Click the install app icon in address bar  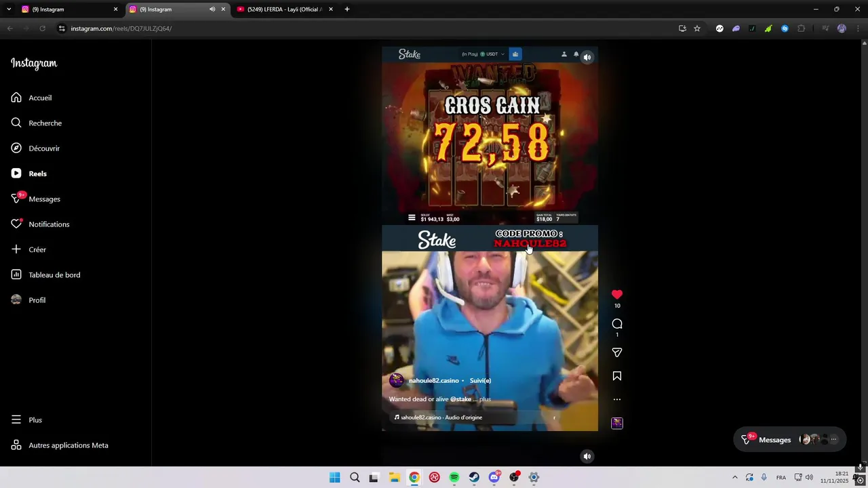(682, 28)
